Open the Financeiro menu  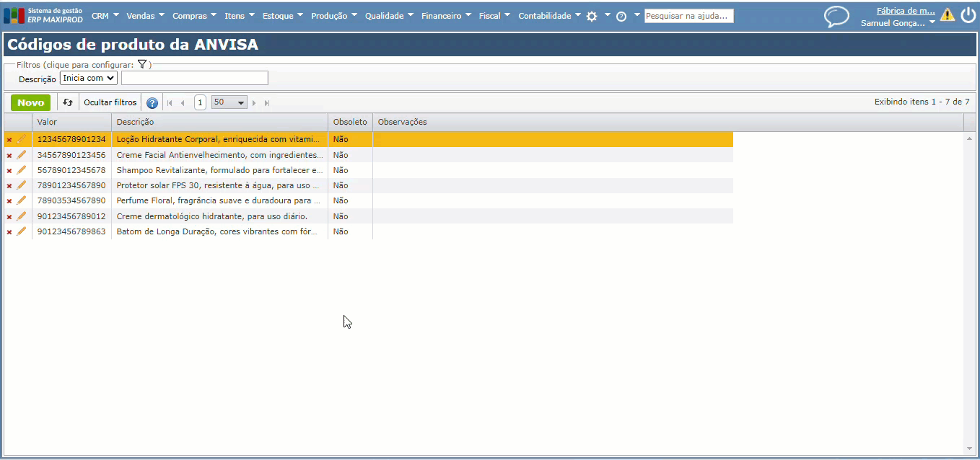click(447, 16)
